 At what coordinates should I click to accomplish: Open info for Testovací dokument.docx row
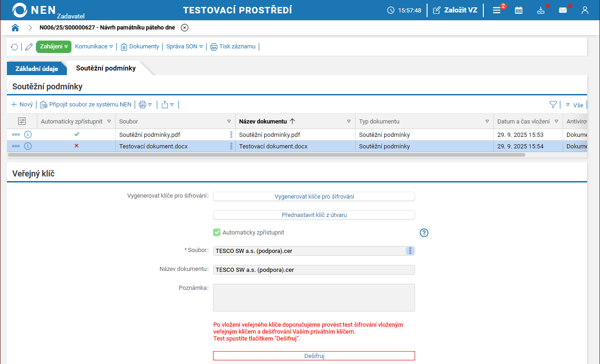point(28,146)
